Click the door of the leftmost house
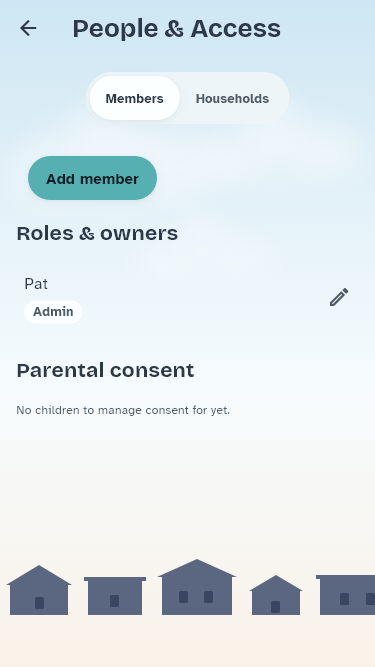 (40, 603)
